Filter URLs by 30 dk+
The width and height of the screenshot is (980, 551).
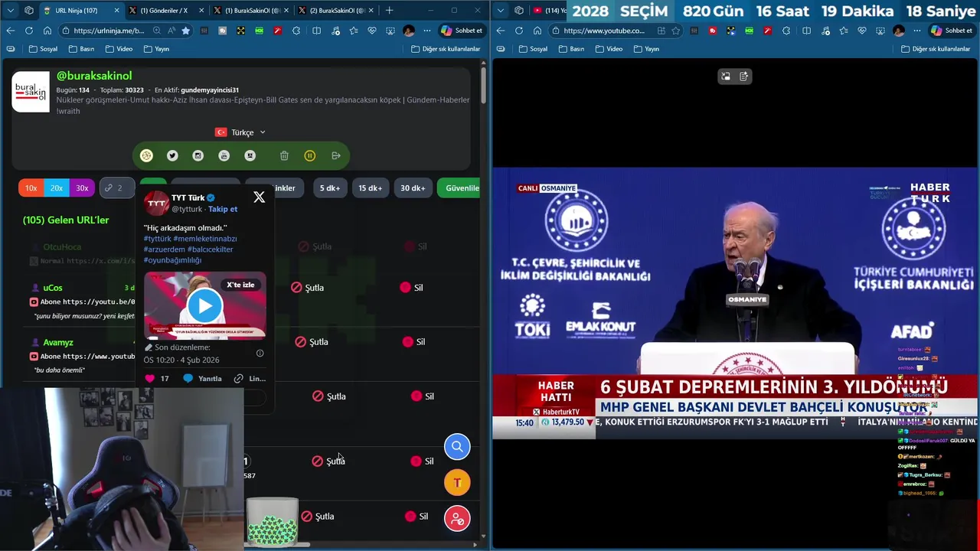[413, 188]
